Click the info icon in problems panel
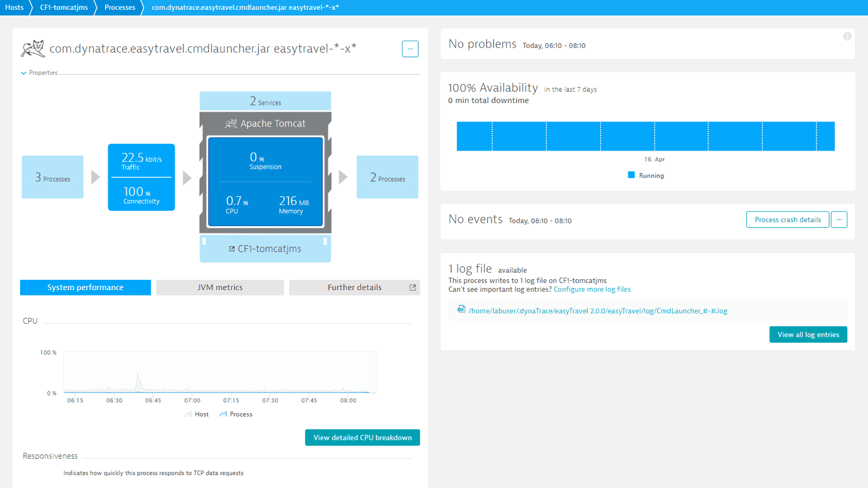 click(x=847, y=36)
